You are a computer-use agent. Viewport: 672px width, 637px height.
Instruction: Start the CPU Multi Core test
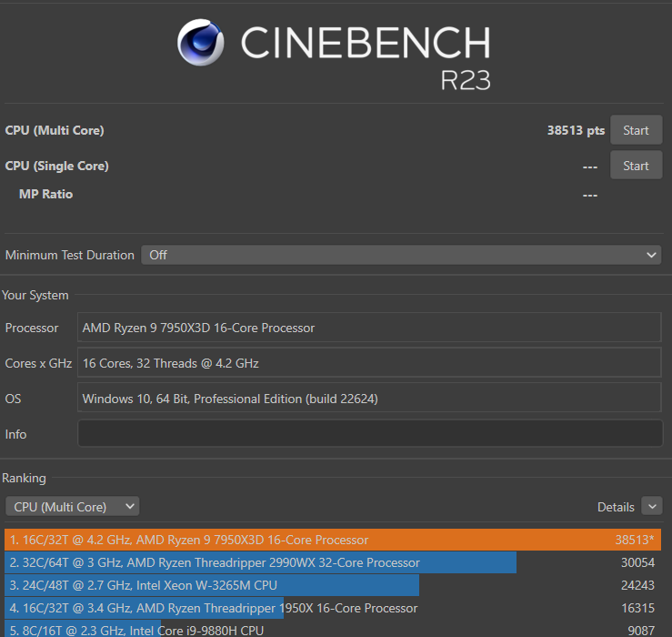636,130
